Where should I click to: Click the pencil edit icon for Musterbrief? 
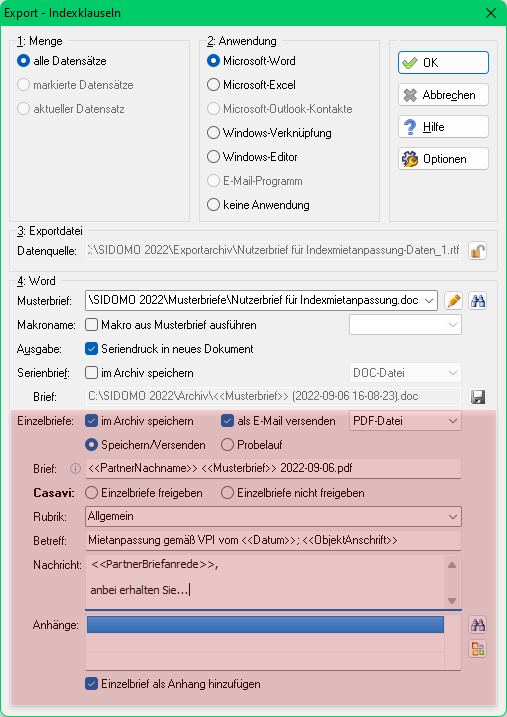pyautogui.click(x=453, y=301)
